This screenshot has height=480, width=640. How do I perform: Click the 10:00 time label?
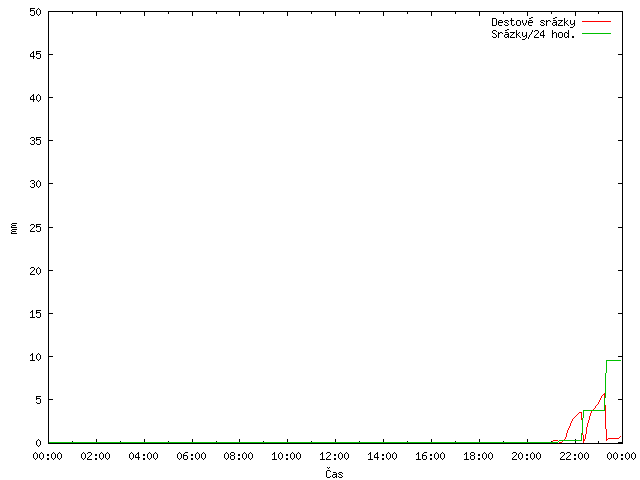click(x=287, y=456)
